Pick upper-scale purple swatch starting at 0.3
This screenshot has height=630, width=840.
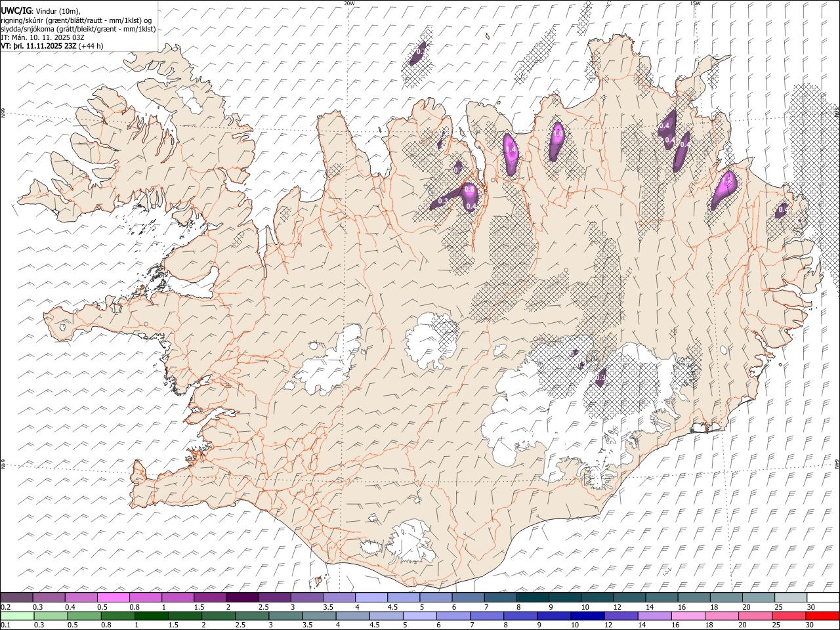(x=49, y=597)
